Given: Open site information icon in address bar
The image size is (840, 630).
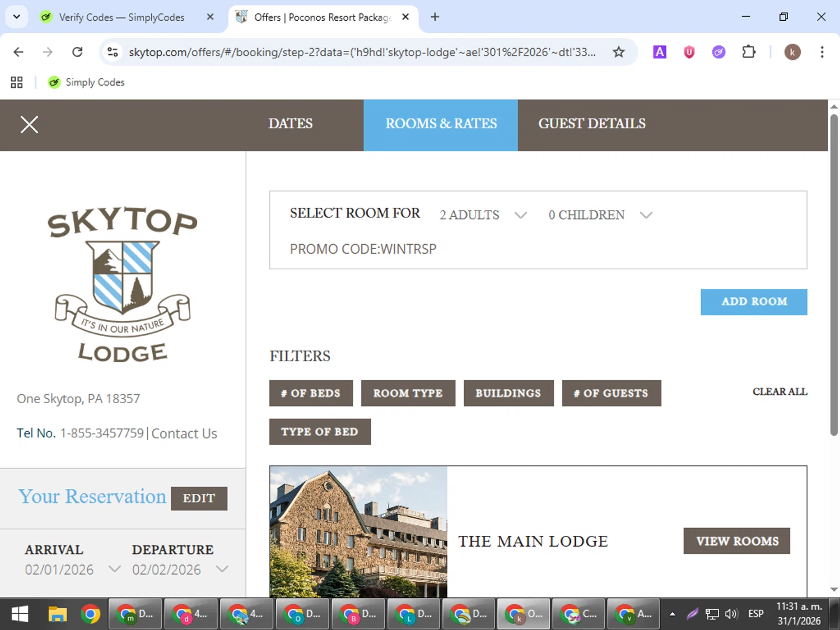Looking at the screenshot, I should 113,52.
